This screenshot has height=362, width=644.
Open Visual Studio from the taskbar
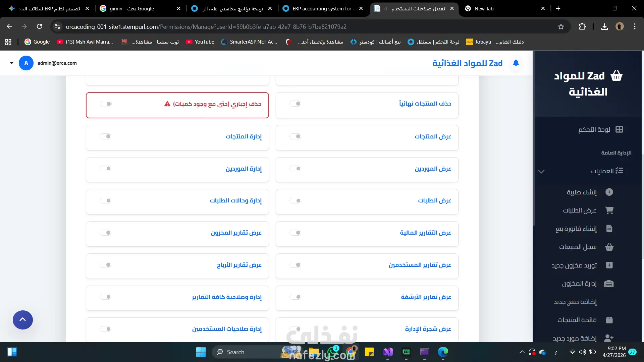click(x=388, y=352)
